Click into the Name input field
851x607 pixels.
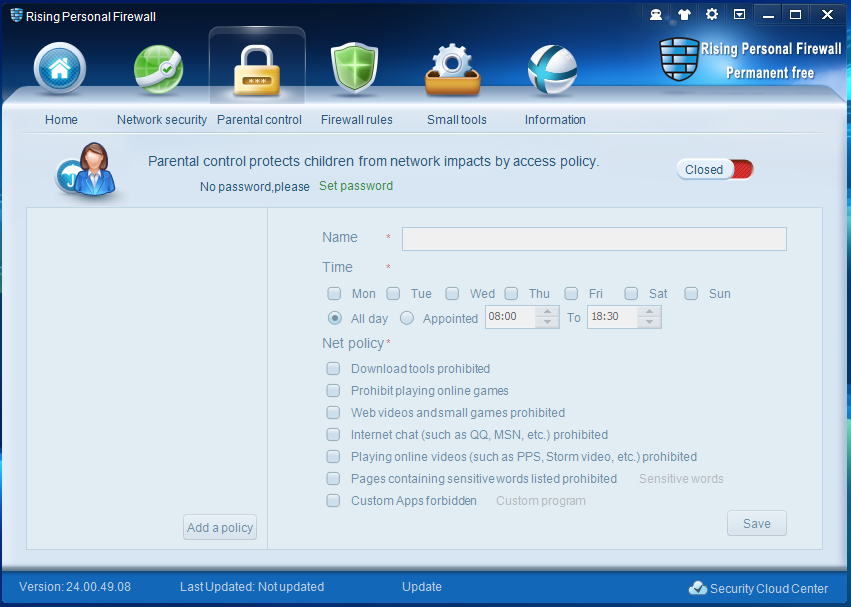(594, 239)
